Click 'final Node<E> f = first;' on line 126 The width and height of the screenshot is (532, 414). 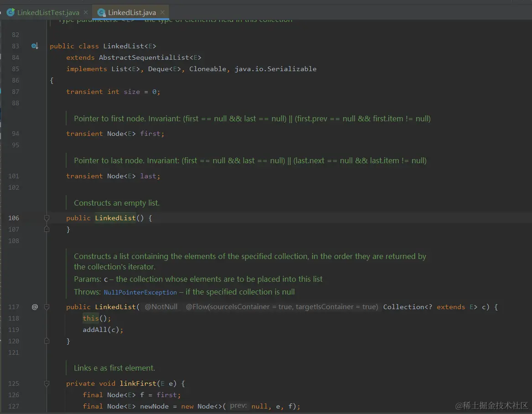pos(132,395)
